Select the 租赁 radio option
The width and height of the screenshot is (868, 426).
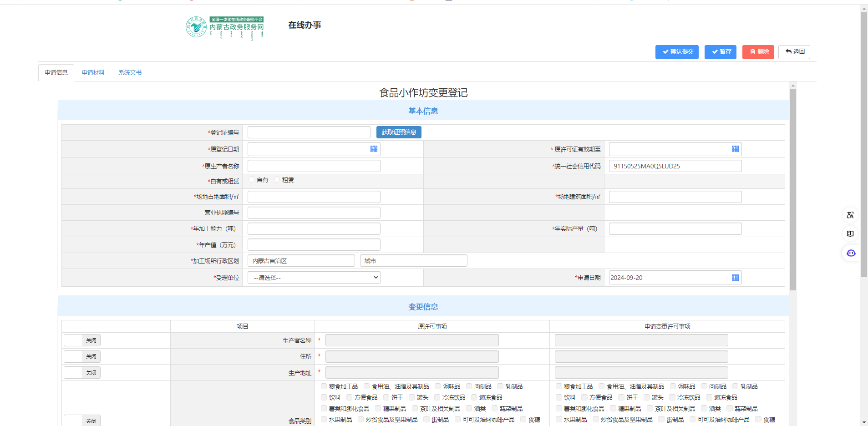[277, 180]
